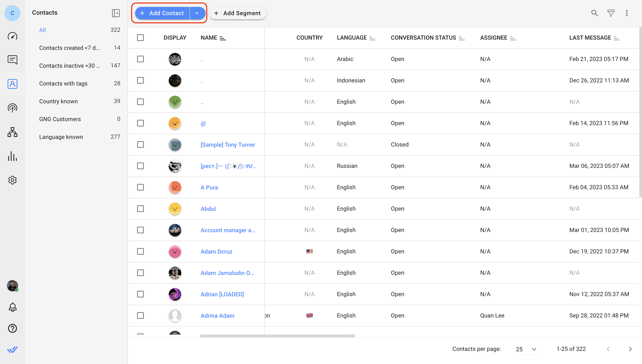Sort by Assignee column sort icon
This screenshot has height=364, width=642.
513,38
